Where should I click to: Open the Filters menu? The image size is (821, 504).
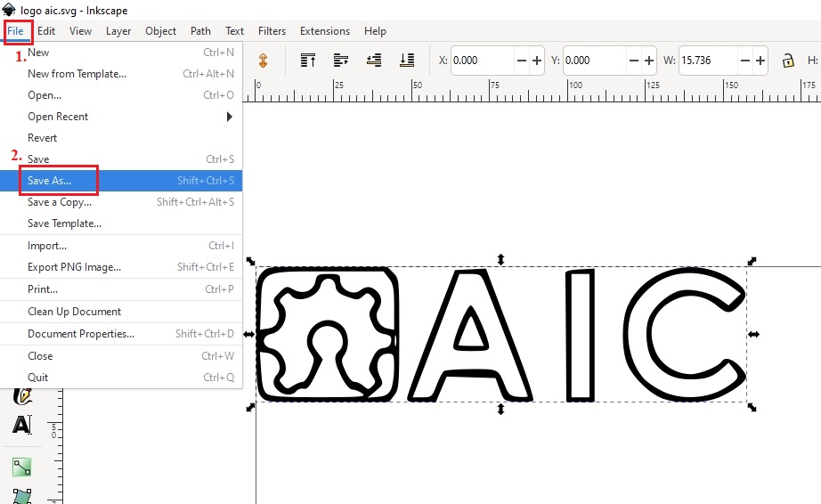[x=272, y=31]
